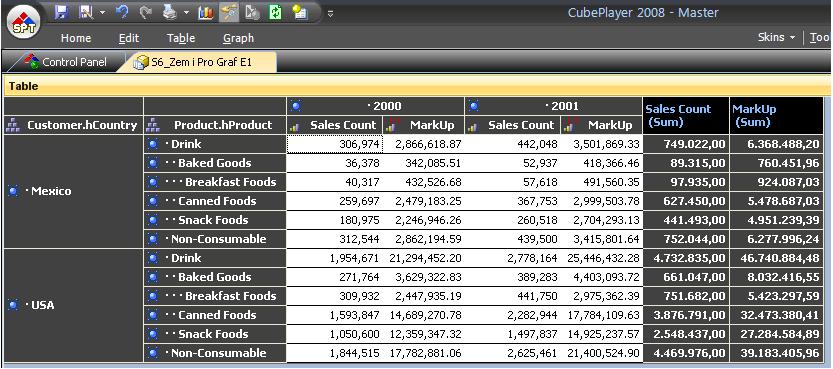Toggle the 2000 year column node

tap(296, 106)
